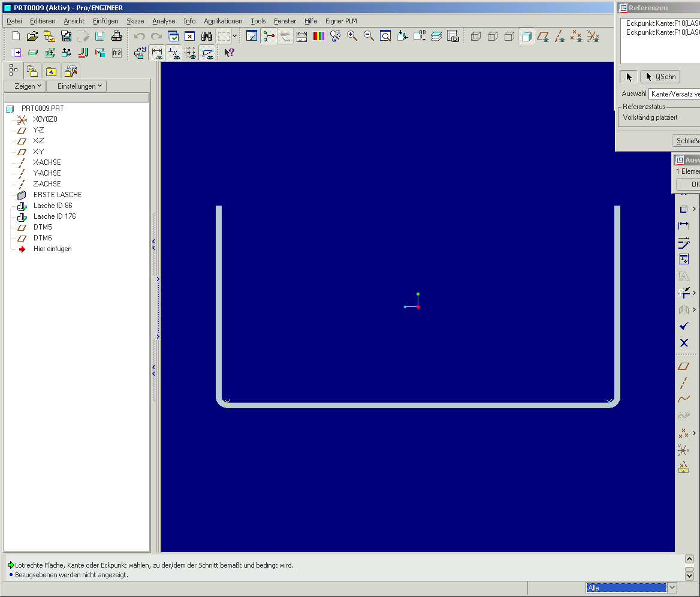Toggle no hidden line display mode
The image size is (700, 597).
tap(509, 36)
